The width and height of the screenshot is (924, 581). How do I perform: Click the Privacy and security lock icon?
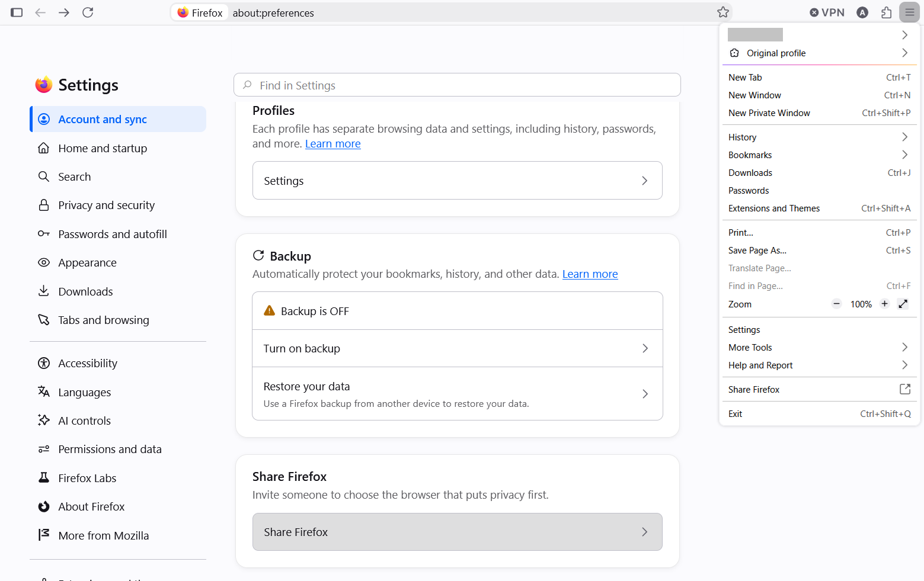click(44, 205)
